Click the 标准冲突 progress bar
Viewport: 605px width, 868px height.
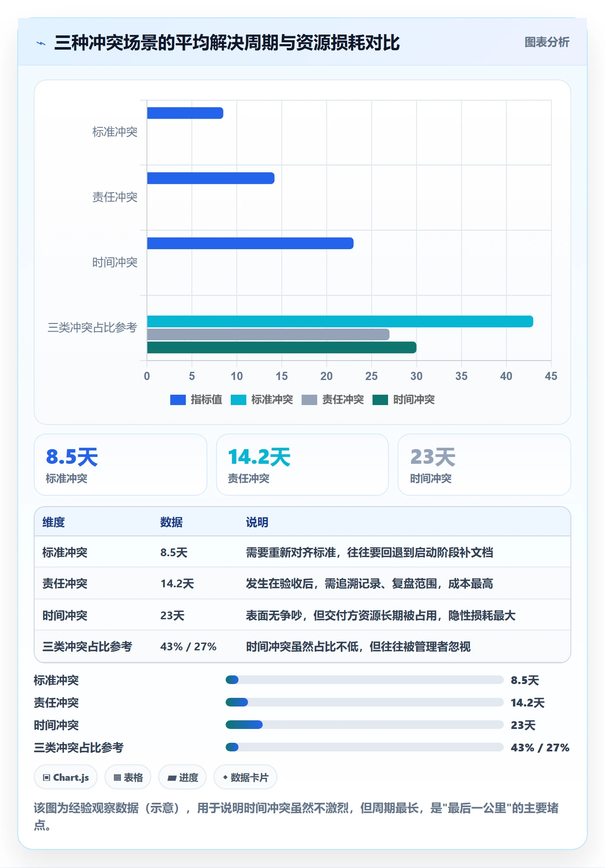coord(365,680)
